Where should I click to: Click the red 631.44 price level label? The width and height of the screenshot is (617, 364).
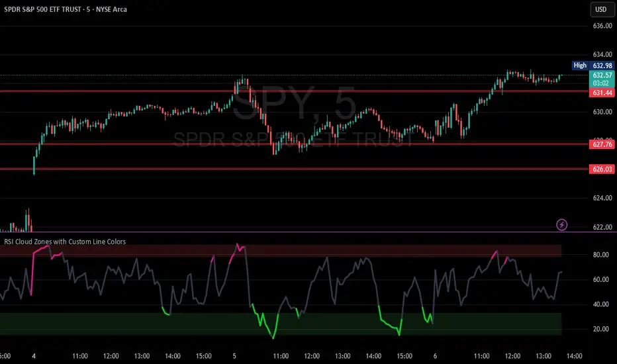click(x=602, y=93)
